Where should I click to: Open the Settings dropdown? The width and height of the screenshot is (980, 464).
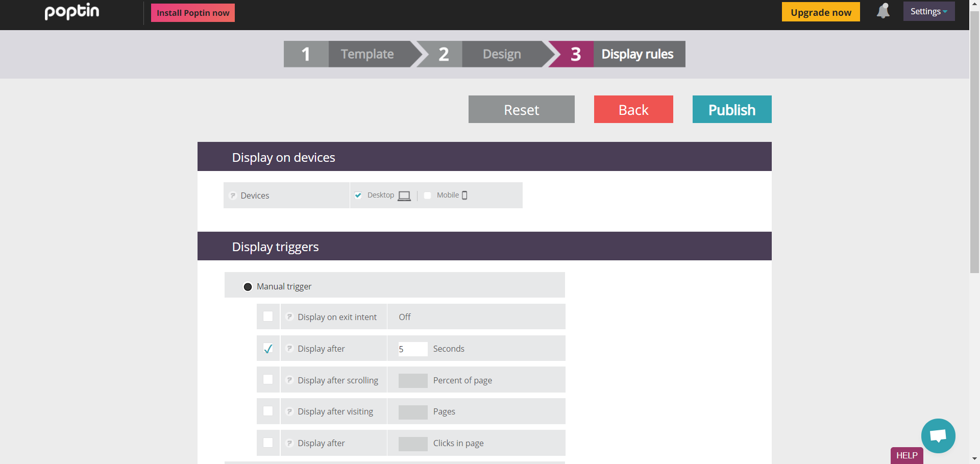click(x=928, y=11)
